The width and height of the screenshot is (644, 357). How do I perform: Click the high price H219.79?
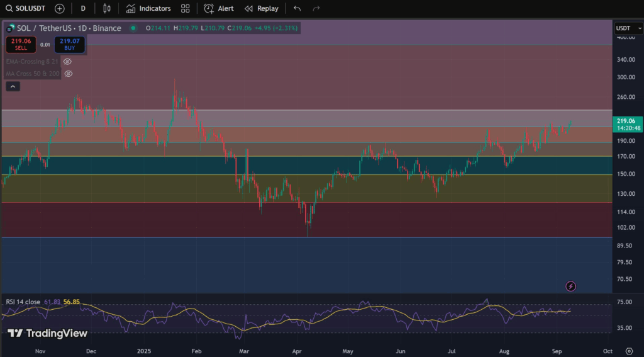[186, 28]
